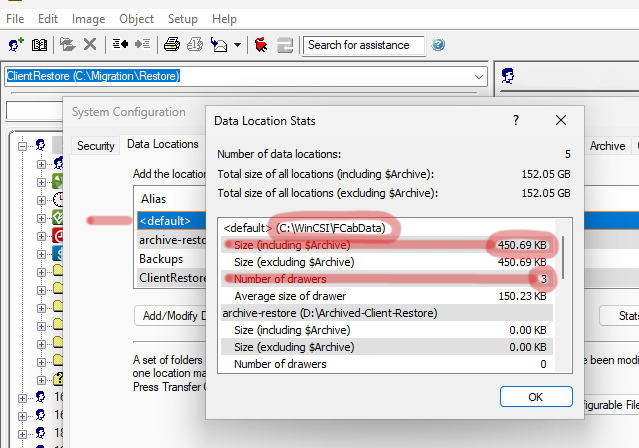639x448 pixels.
Task: Expand the red circular icon tree node
Action: 41,236
